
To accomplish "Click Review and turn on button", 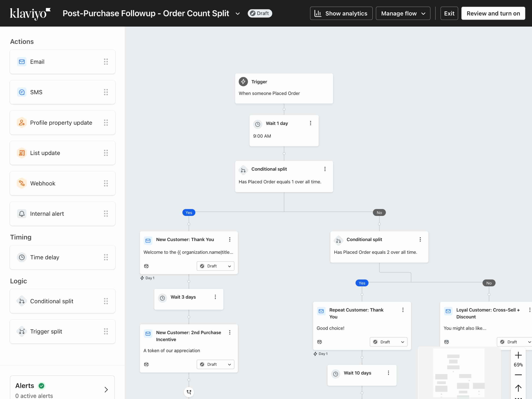I will point(493,14).
